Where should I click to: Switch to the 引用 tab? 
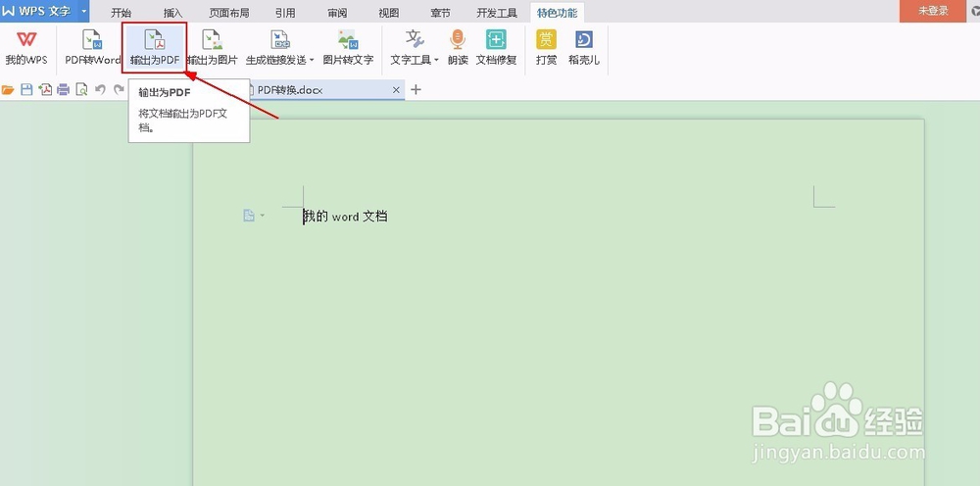285,13
